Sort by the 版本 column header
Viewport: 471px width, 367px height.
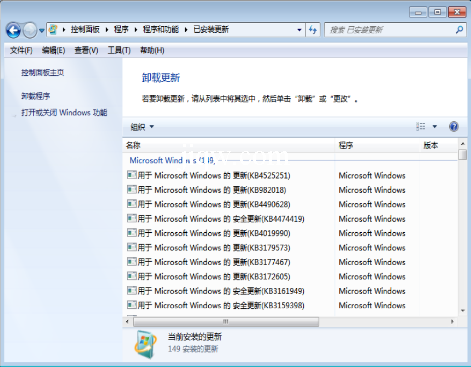(x=439, y=145)
